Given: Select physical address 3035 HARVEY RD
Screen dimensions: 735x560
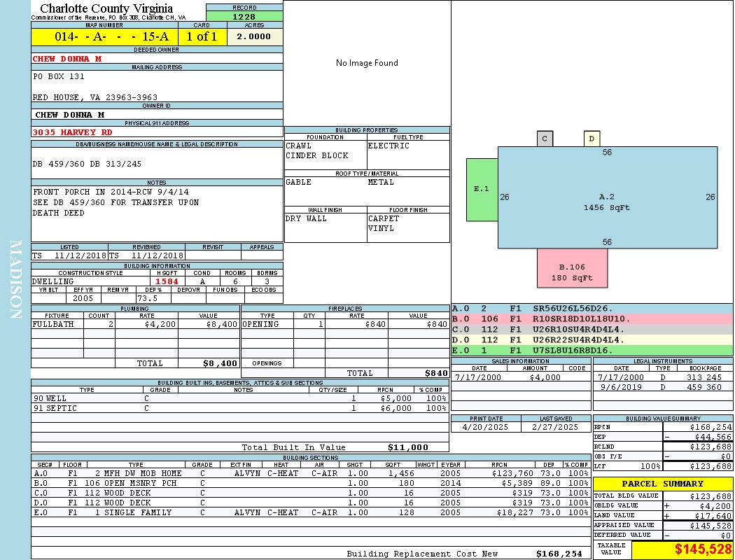Looking at the screenshot, I should (x=72, y=132).
